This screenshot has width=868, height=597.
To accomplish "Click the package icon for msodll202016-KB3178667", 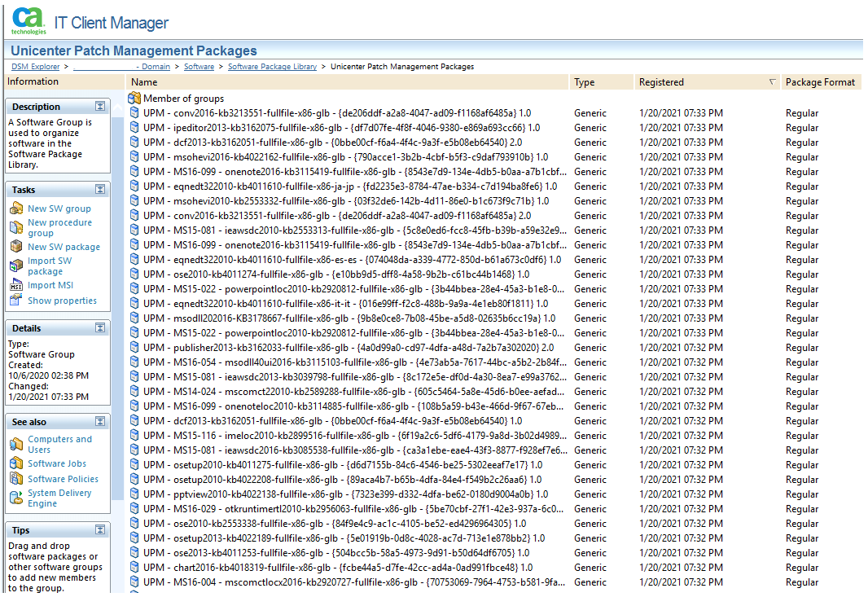I will [x=134, y=318].
